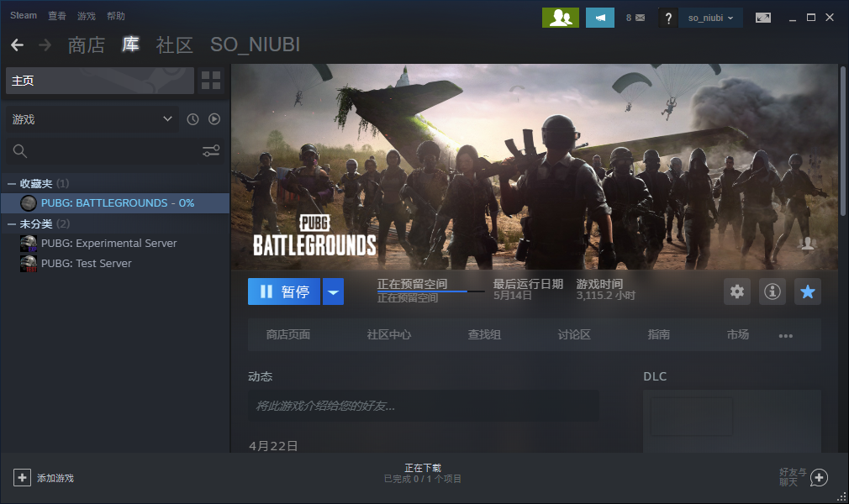This screenshot has width=849, height=504.
Task: Open the announcements megaphone icon
Action: 600,18
